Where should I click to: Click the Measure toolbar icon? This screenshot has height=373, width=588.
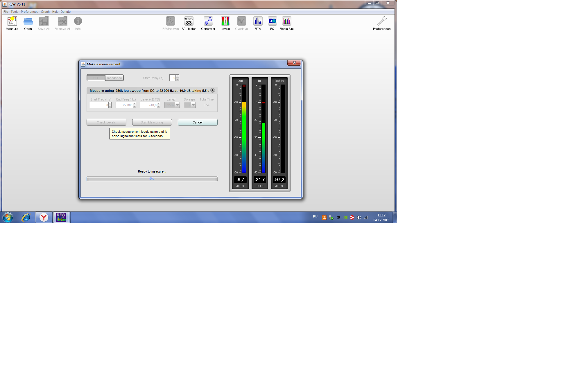tap(12, 21)
